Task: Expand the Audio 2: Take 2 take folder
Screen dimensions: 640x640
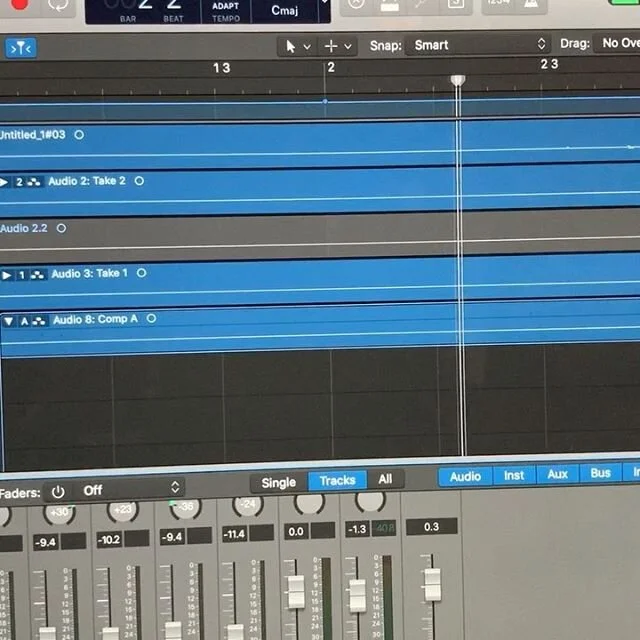Action: coord(4,182)
